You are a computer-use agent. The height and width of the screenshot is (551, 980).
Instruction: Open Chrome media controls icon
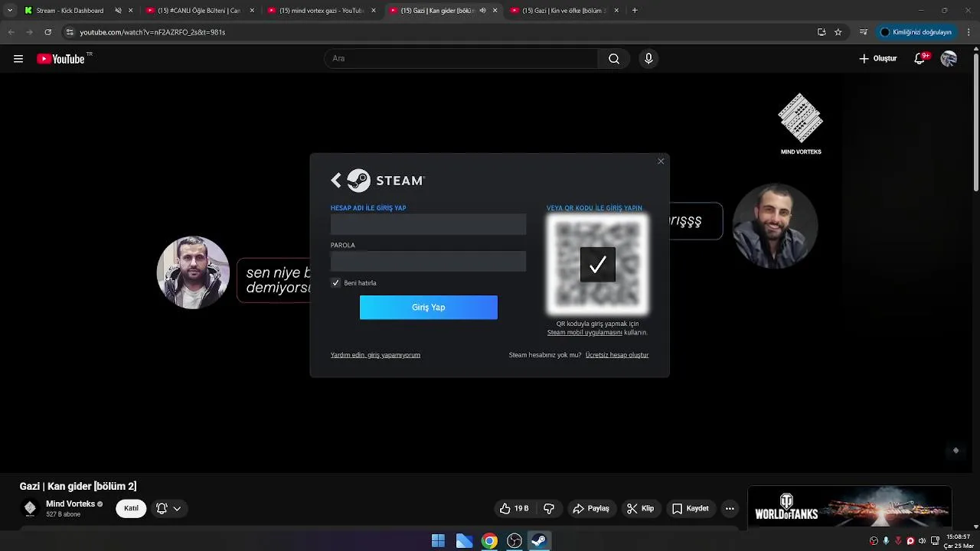[x=864, y=32]
